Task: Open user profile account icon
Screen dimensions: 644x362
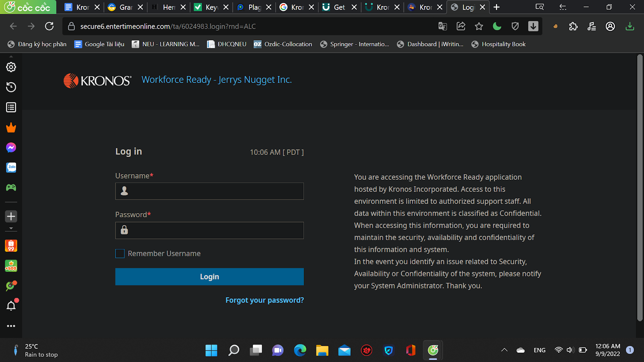Action: point(611,26)
